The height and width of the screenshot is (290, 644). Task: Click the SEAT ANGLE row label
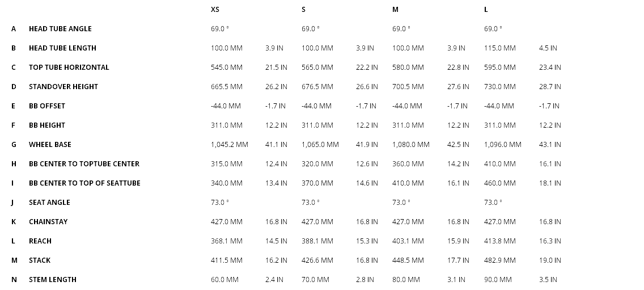49,203
